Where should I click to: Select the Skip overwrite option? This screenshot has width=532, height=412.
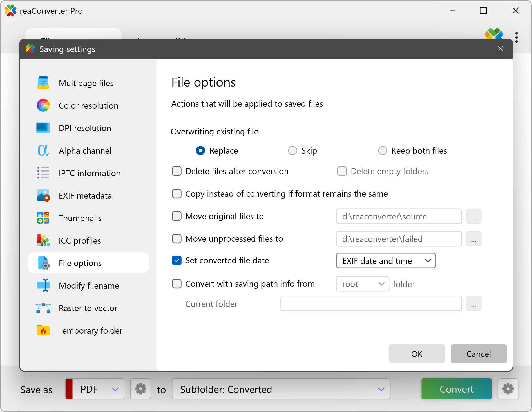[x=293, y=151]
